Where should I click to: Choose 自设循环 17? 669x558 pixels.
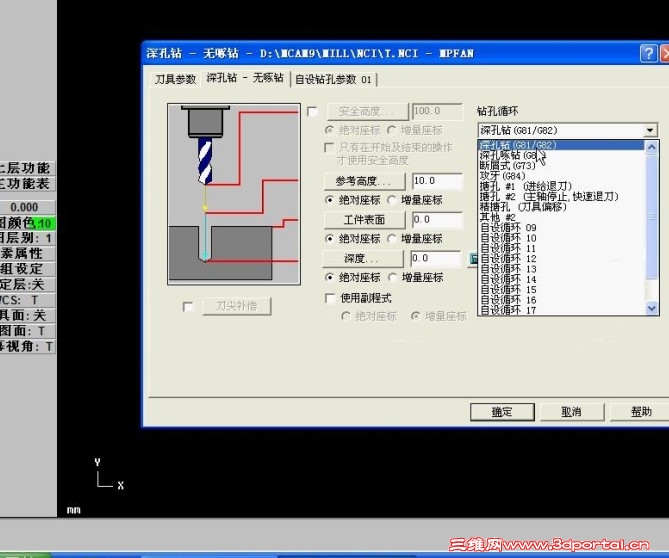pyautogui.click(x=561, y=310)
